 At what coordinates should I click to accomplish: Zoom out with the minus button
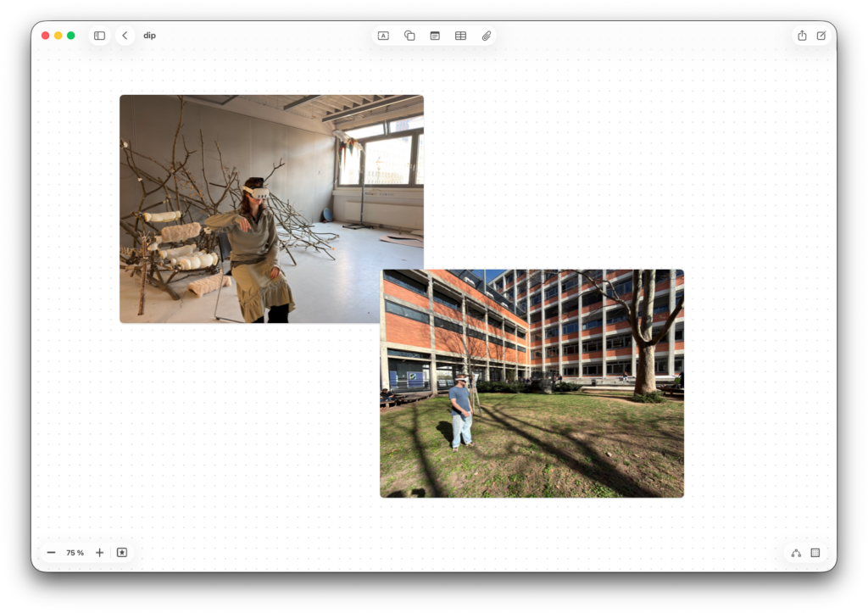(52, 553)
